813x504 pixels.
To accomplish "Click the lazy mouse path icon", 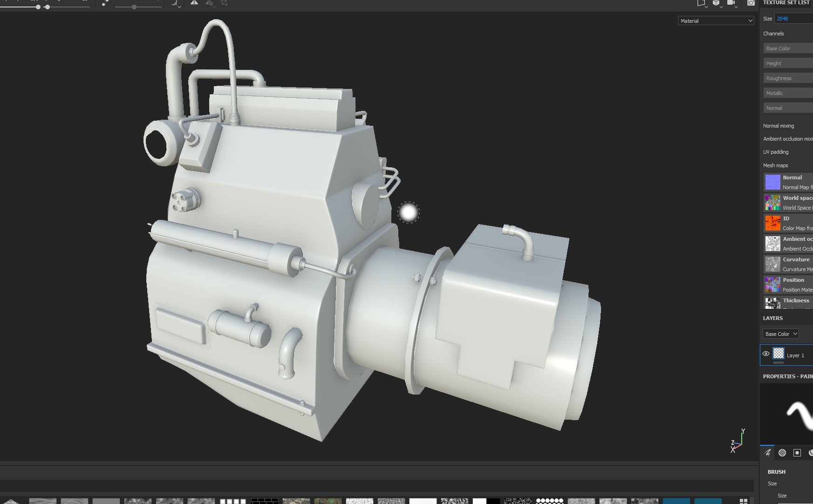I will pos(105,3).
